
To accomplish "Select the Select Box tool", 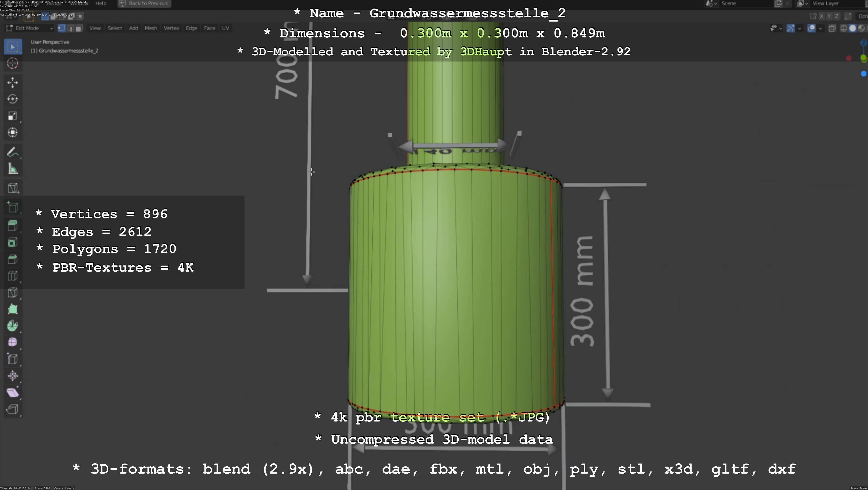I will [x=13, y=46].
